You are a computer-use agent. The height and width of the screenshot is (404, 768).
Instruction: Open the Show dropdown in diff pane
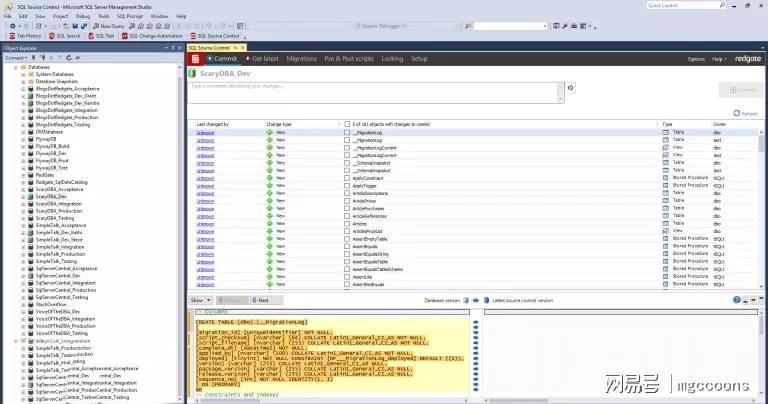pyautogui.click(x=199, y=299)
